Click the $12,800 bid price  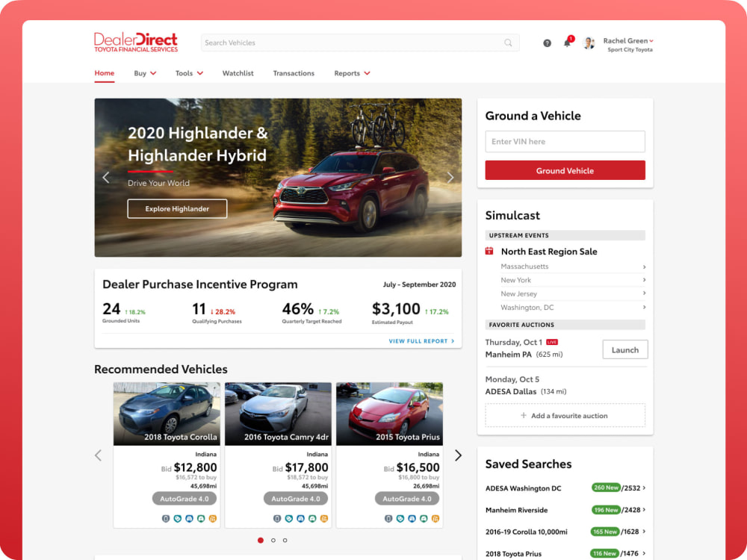(x=195, y=467)
